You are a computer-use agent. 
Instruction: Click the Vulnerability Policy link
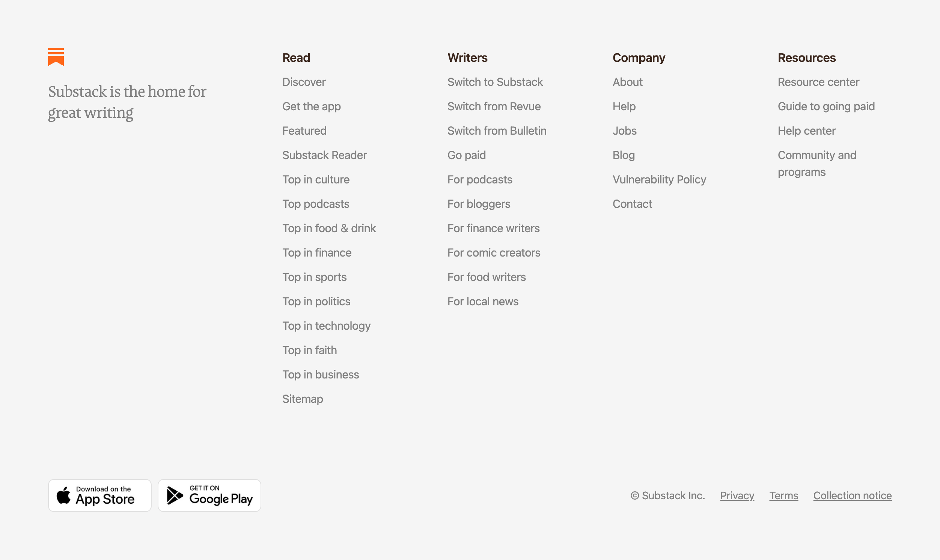pos(659,179)
